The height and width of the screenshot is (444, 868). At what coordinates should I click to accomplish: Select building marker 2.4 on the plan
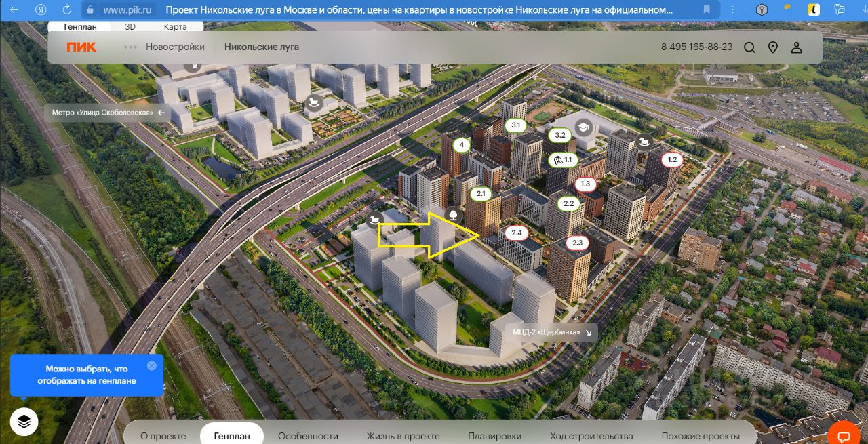tap(516, 233)
